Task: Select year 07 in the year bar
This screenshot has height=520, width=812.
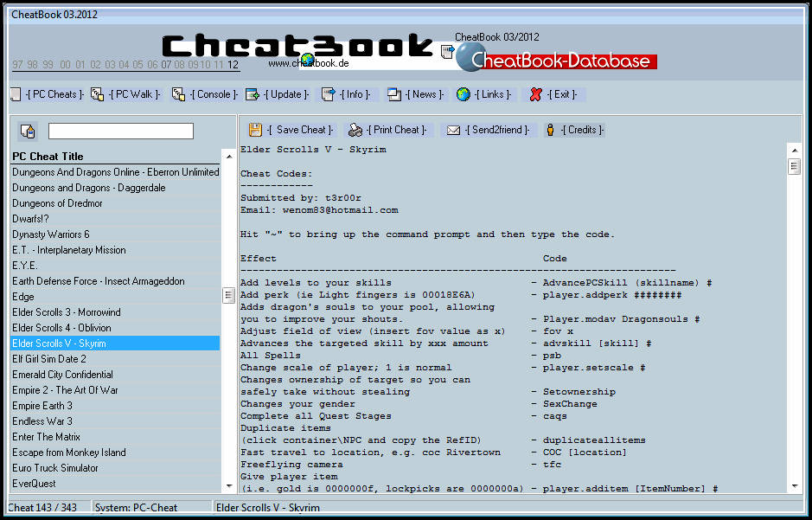Action: (166, 65)
